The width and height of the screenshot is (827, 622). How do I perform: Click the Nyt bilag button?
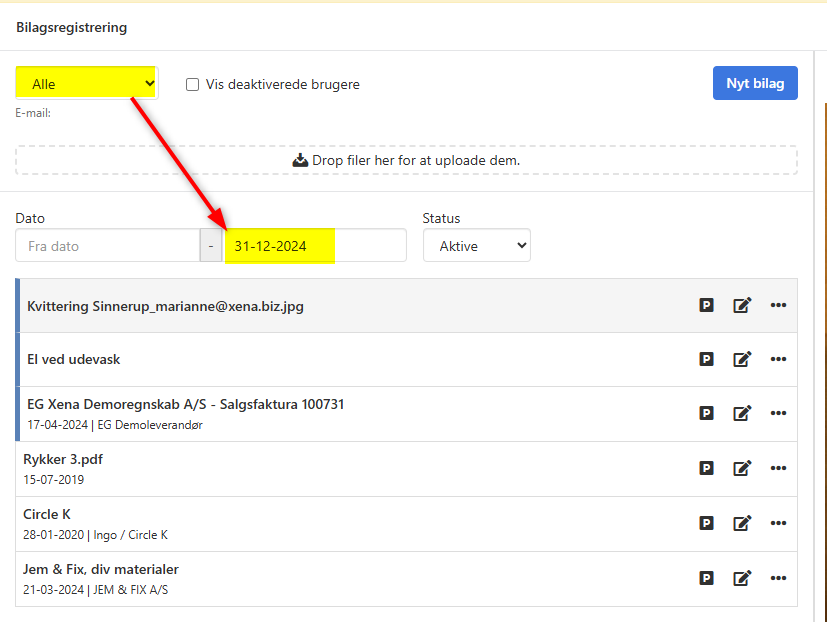tap(755, 84)
